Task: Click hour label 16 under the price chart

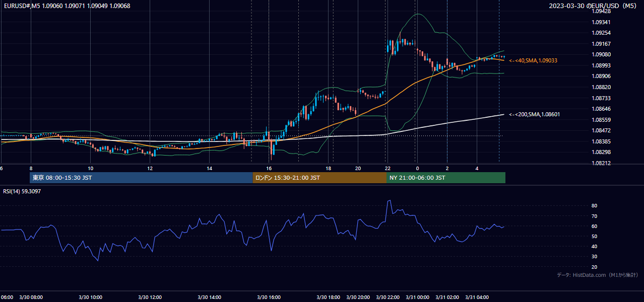Action: [269, 168]
